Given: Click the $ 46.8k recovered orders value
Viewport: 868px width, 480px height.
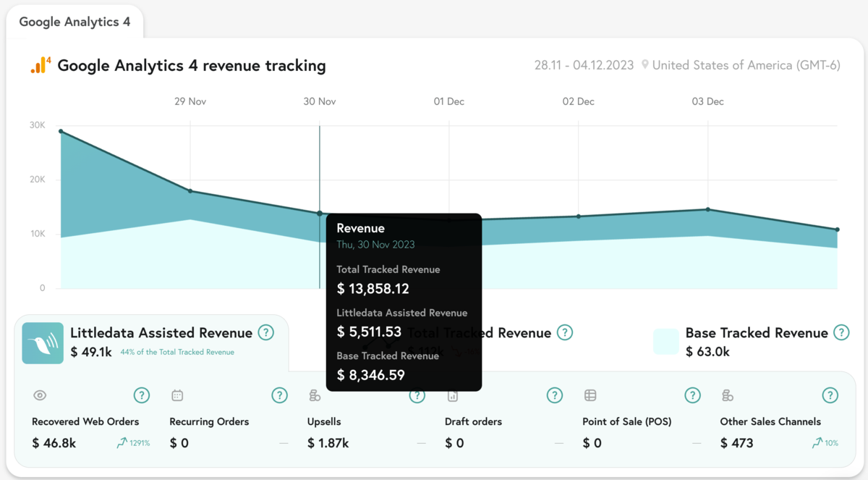Looking at the screenshot, I should click(x=54, y=443).
